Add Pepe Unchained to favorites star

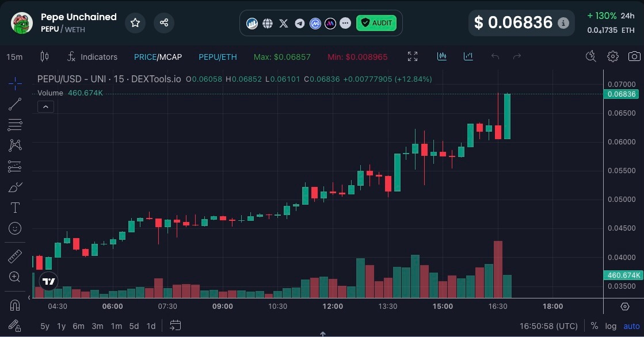pyautogui.click(x=135, y=22)
